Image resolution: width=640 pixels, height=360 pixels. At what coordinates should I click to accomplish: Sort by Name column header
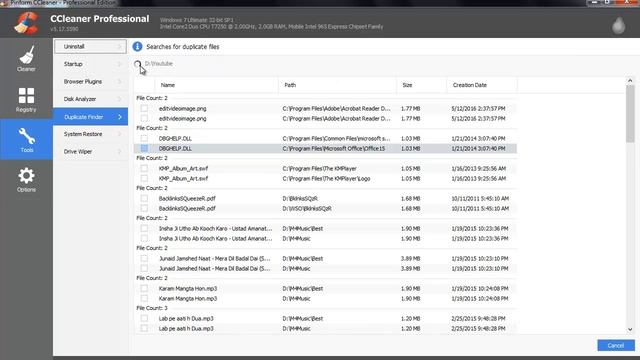point(216,85)
